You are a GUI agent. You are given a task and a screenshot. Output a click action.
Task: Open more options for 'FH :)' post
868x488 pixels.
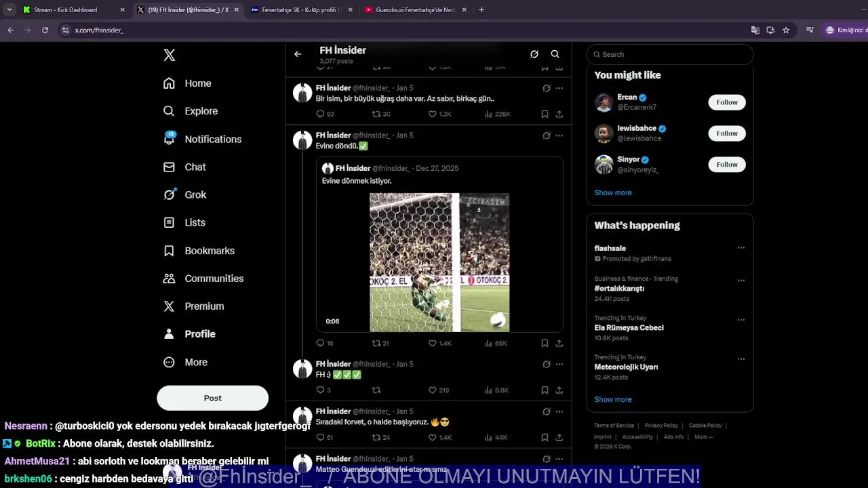click(x=559, y=364)
